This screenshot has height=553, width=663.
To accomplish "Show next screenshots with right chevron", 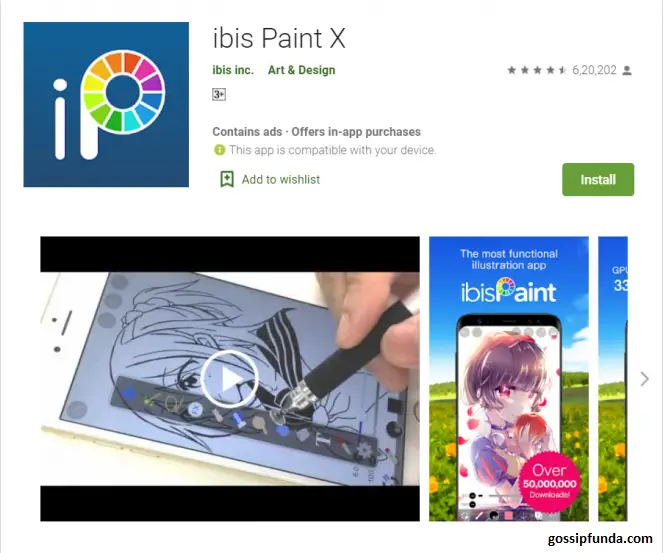I will click(644, 379).
